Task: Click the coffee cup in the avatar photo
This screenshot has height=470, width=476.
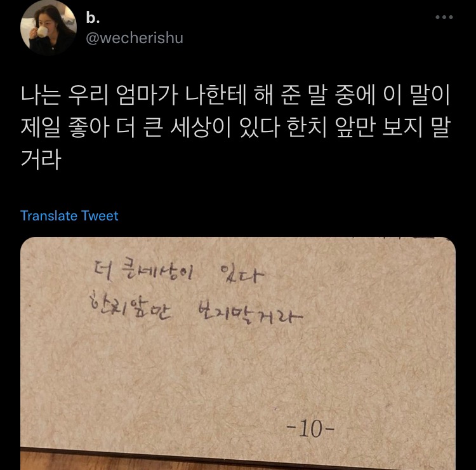Action: click(x=42, y=31)
